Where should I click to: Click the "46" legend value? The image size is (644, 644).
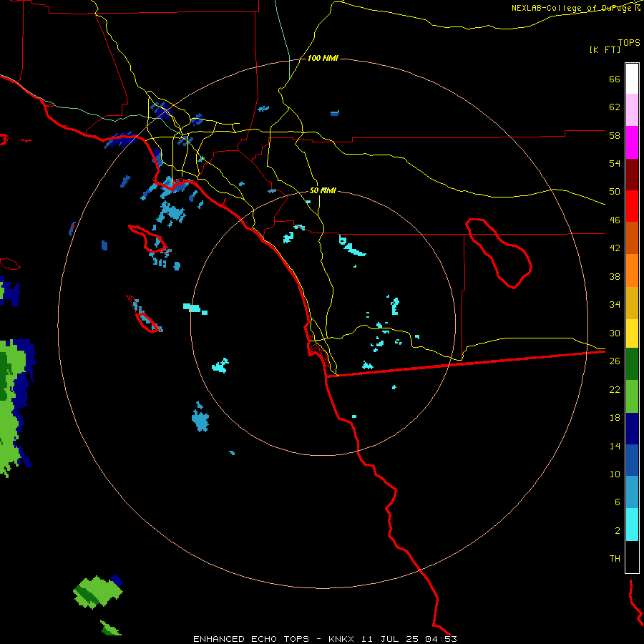click(x=615, y=220)
